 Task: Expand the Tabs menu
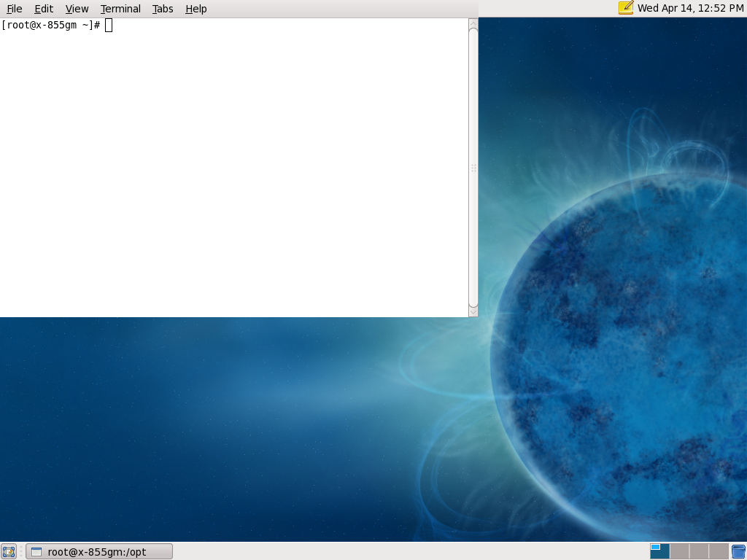[163, 9]
